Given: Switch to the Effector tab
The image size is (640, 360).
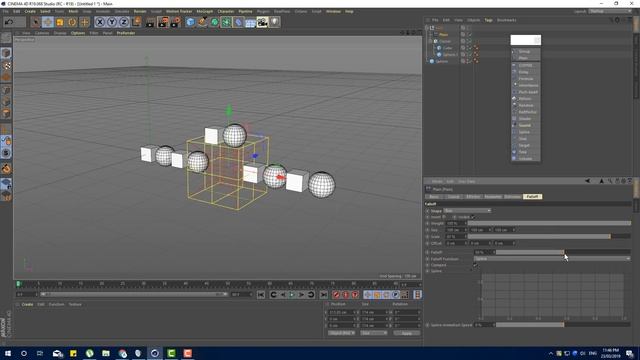Looking at the screenshot, I should [x=473, y=197].
